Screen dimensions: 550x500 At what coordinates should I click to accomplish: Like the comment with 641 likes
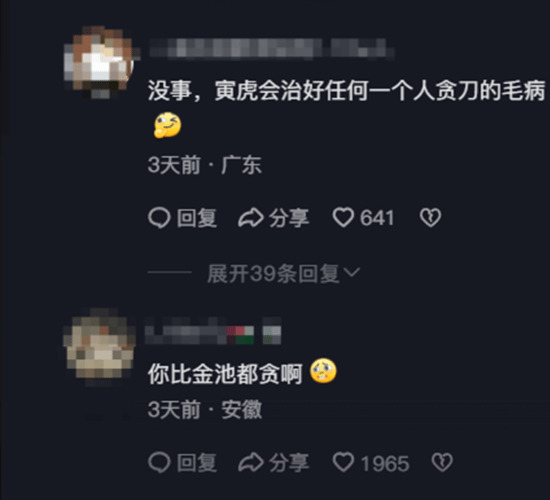click(x=343, y=218)
